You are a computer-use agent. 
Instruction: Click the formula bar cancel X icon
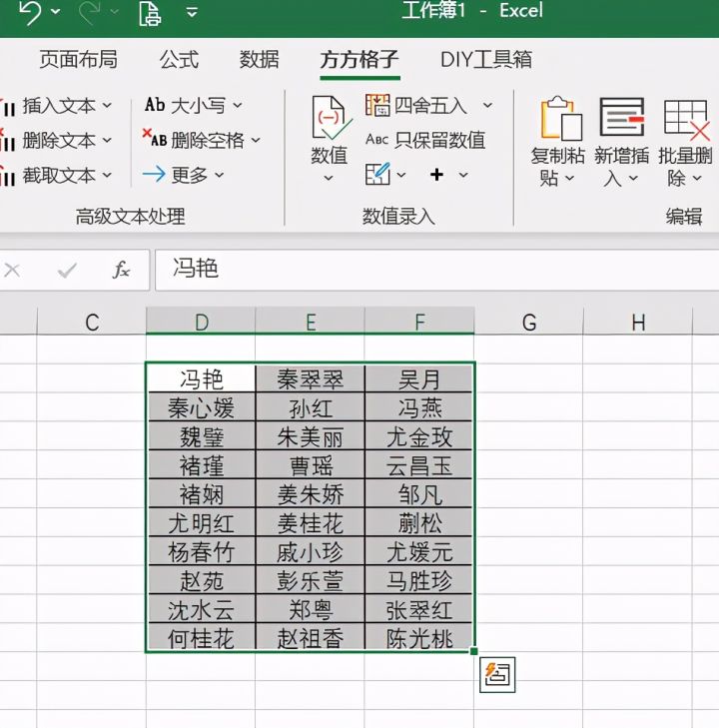click(x=12, y=271)
